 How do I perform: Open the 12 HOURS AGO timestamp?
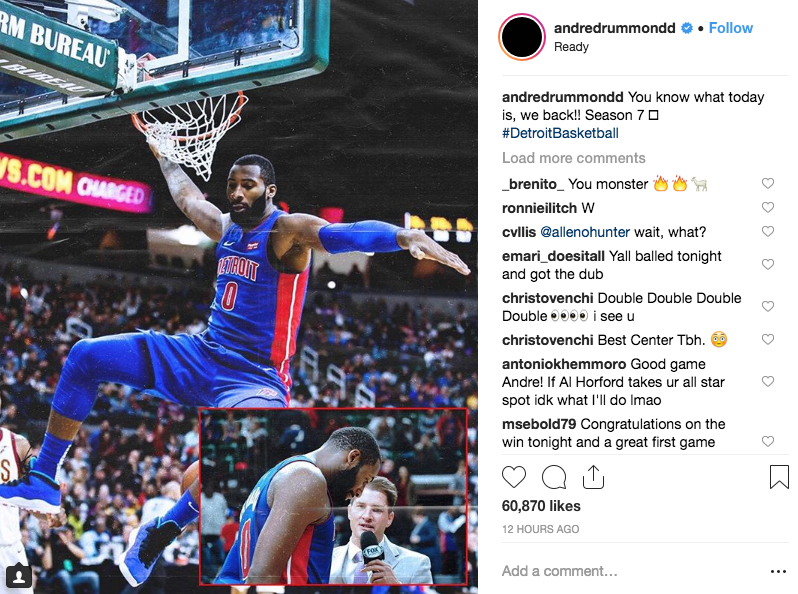(x=540, y=529)
